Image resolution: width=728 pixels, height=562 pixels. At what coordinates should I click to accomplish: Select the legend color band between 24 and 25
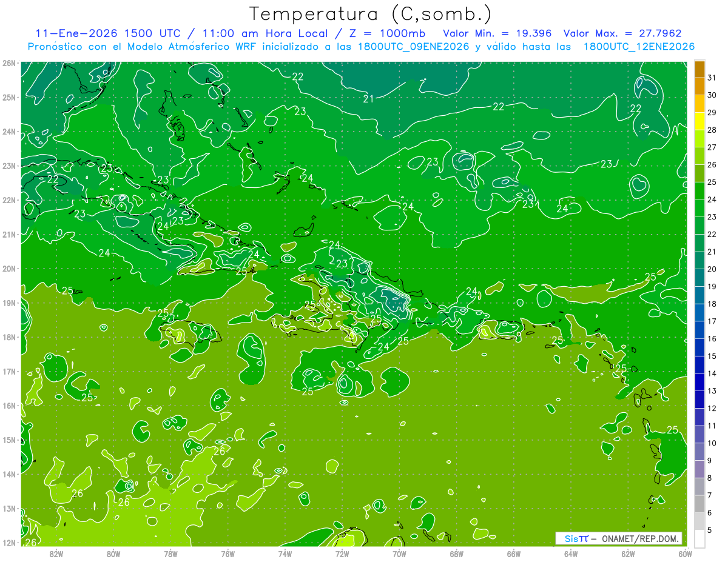699,191
